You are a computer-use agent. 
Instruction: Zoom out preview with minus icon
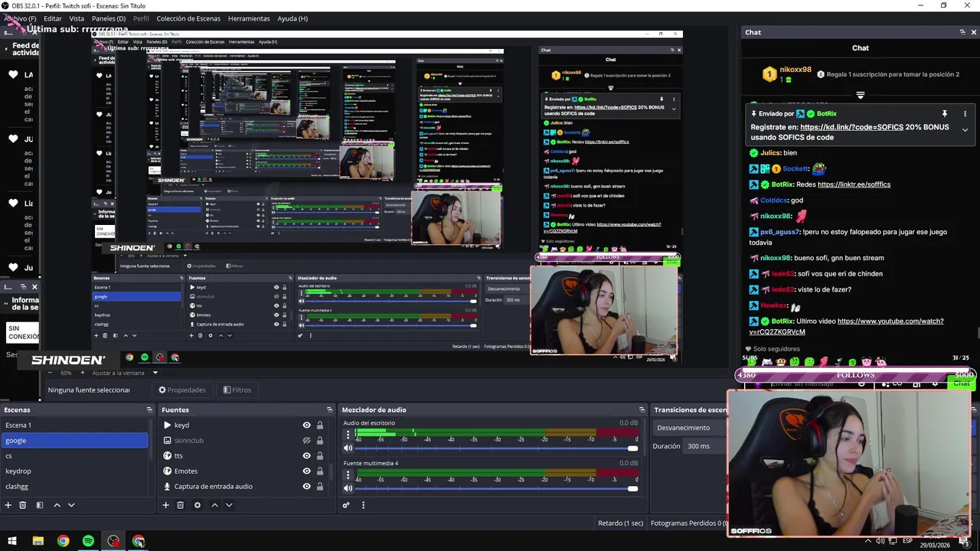pos(51,373)
